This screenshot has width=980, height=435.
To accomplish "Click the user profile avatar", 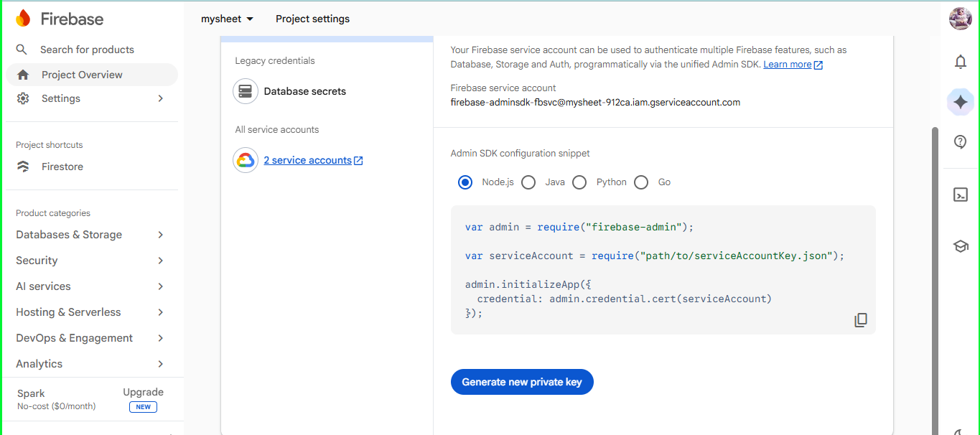I will [961, 19].
